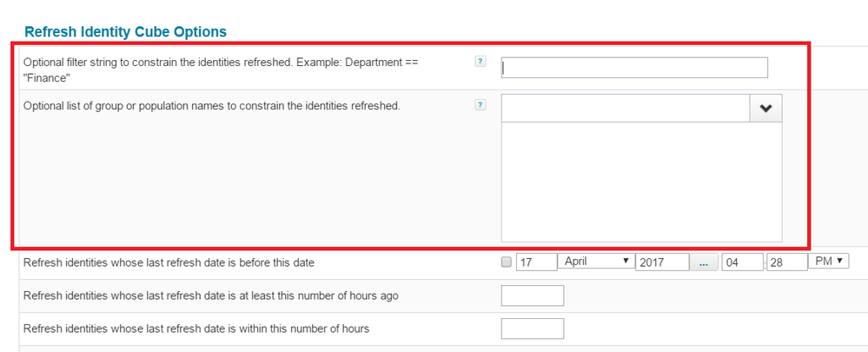Select the year field showing 2017
The width and height of the screenshot is (868, 352).
coord(662,262)
